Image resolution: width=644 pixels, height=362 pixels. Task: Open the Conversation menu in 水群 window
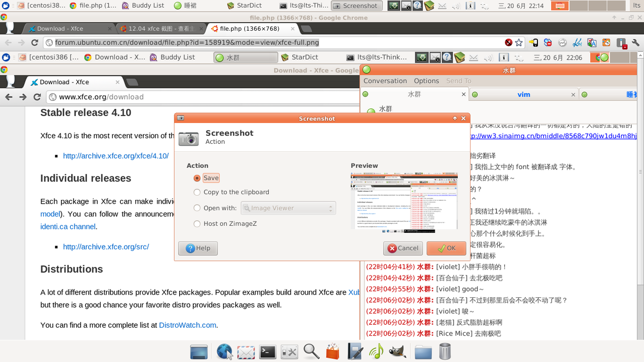click(x=385, y=81)
